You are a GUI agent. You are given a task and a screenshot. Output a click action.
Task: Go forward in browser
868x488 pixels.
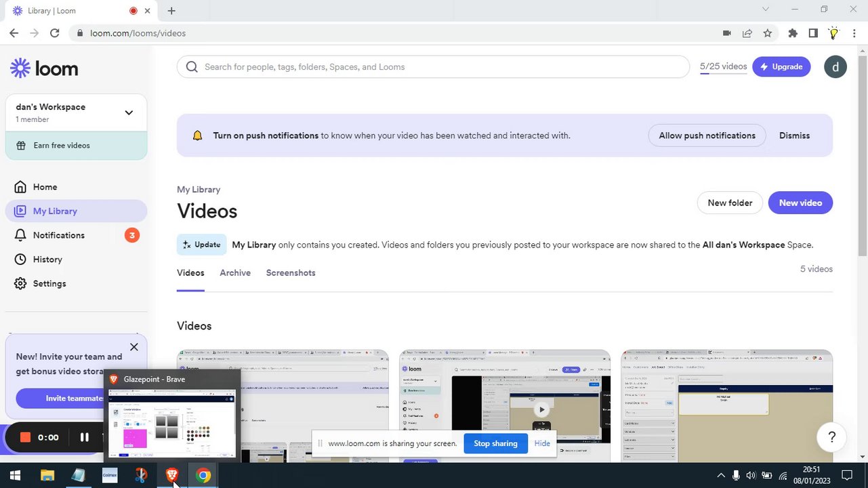tap(34, 33)
